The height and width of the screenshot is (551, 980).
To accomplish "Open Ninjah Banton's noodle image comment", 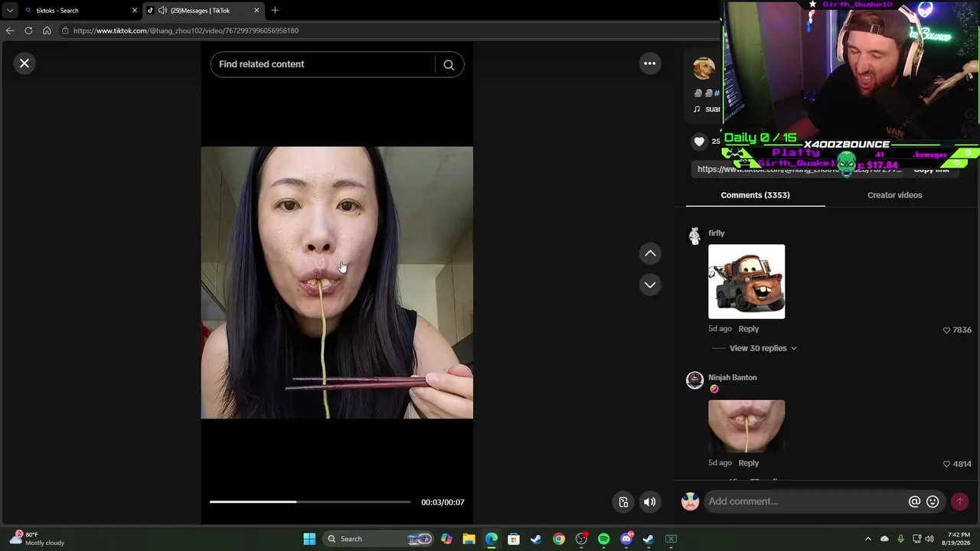I will [x=746, y=426].
